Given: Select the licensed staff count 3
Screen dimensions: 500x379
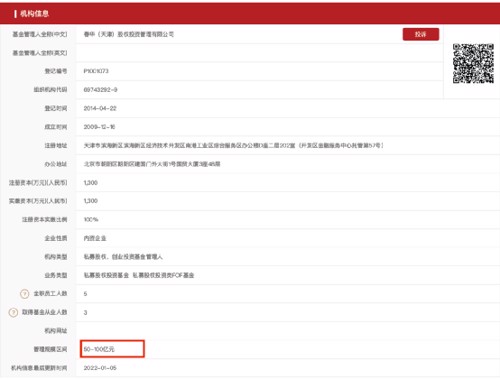Looking at the screenshot, I should tap(85, 313).
